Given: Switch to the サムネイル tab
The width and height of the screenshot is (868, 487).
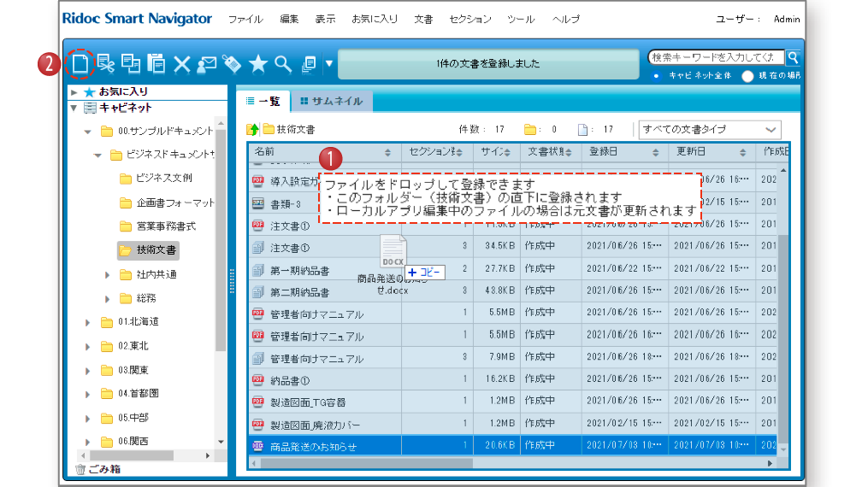Looking at the screenshot, I should coord(330,101).
